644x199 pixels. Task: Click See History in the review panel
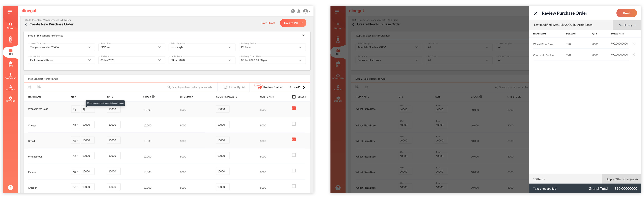[x=627, y=25]
